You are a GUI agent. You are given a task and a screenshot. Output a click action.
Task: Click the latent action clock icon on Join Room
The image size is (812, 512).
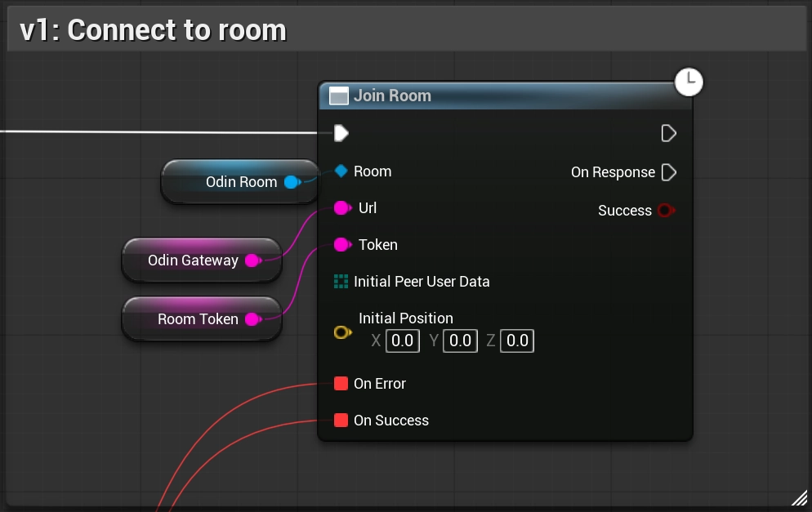point(689,82)
